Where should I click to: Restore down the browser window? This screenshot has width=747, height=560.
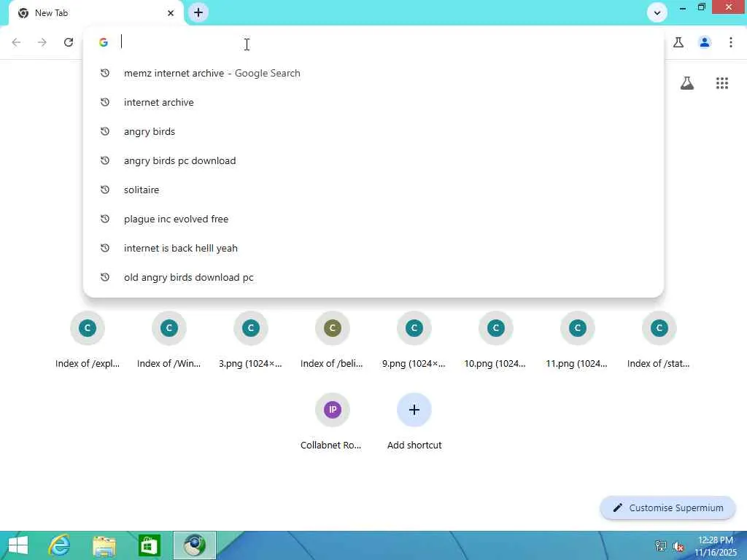point(701,7)
